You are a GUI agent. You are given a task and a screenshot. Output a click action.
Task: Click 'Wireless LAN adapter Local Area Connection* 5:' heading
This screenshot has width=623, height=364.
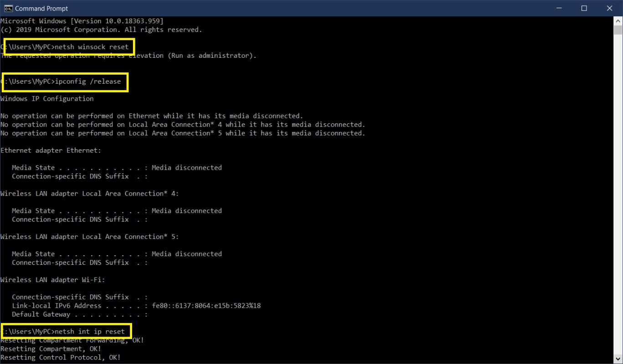(x=90, y=237)
